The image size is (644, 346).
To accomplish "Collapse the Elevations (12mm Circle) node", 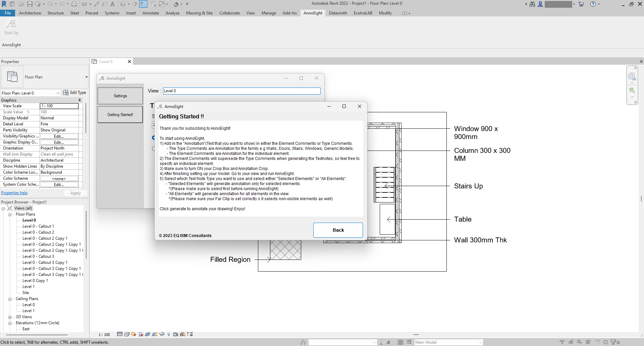I will (10, 323).
